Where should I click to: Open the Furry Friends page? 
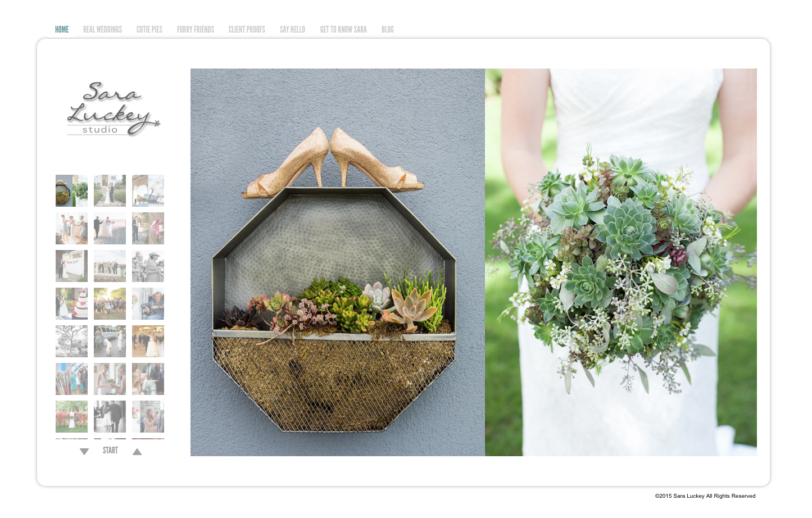tap(195, 30)
